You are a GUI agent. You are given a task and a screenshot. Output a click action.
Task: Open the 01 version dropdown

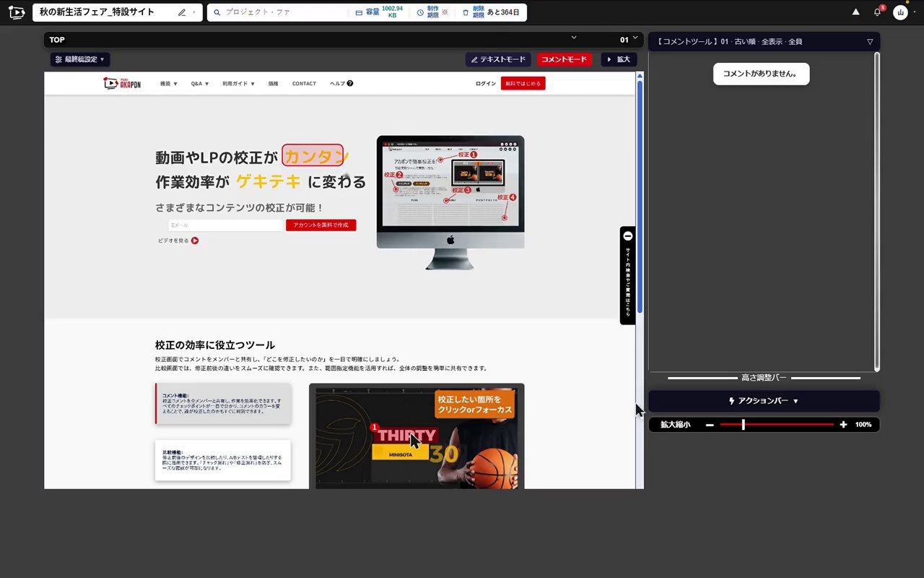point(629,40)
